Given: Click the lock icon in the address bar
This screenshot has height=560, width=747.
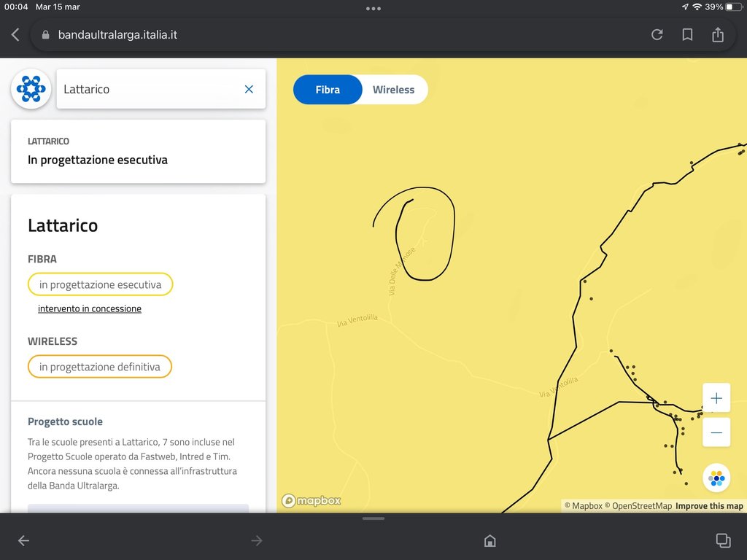Looking at the screenshot, I should 46,34.
